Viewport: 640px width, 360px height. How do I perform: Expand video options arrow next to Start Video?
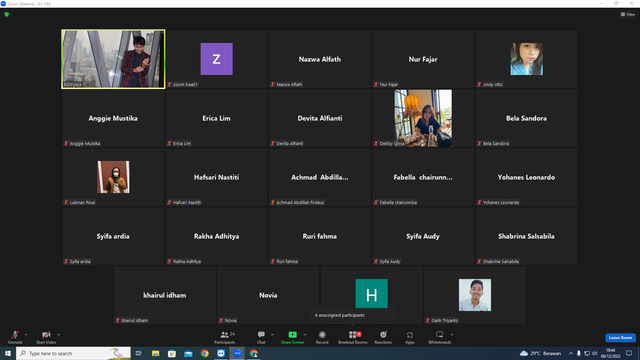pos(59,335)
